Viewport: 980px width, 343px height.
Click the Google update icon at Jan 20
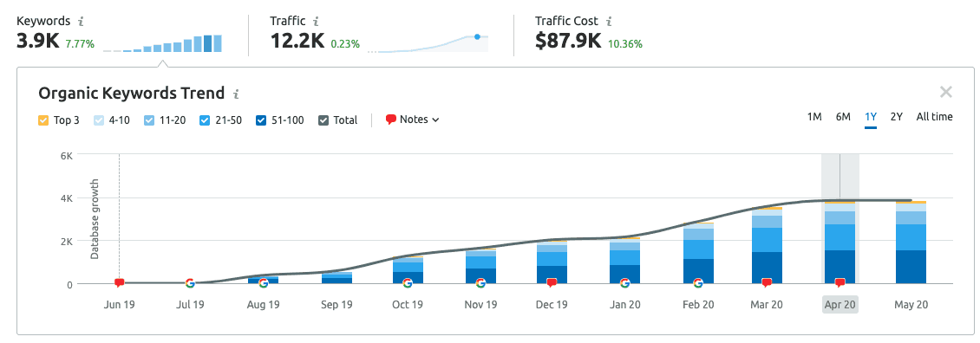pos(624,283)
